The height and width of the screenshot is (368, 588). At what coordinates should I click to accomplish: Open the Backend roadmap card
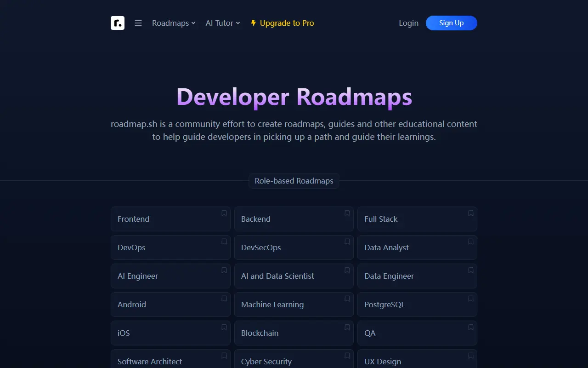(294, 219)
